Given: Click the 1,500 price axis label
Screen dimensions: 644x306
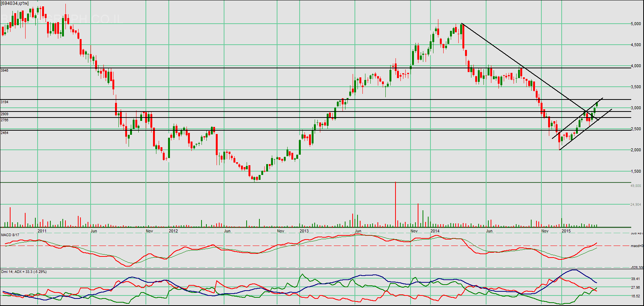Looking at the screenshot, I should 636,172.
